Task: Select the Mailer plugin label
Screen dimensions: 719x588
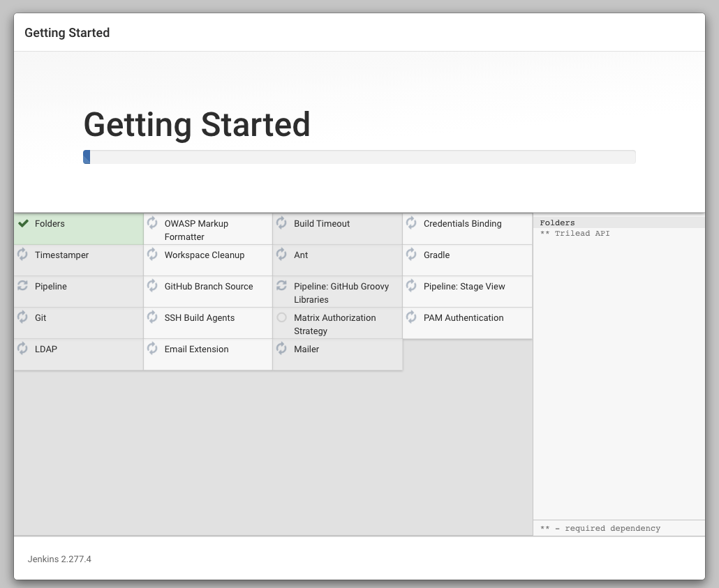Action: pos(306,349)
